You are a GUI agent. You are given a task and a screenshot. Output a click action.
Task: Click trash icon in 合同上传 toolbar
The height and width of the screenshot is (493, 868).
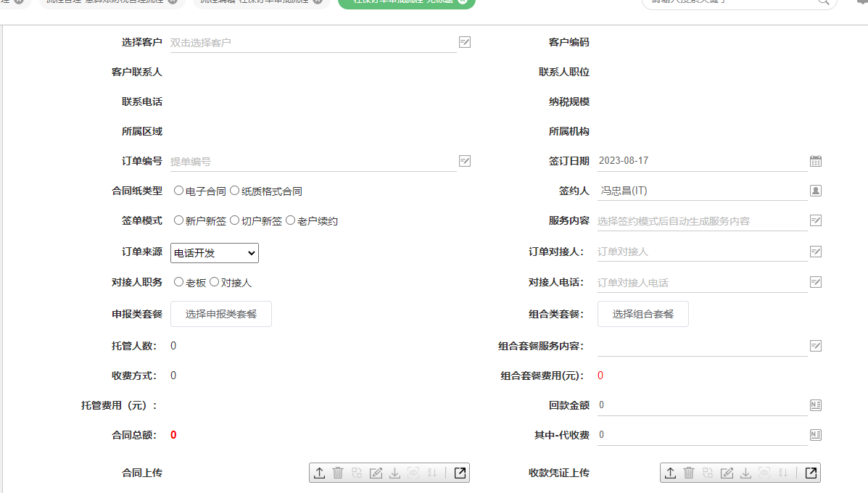pos(338,473)
